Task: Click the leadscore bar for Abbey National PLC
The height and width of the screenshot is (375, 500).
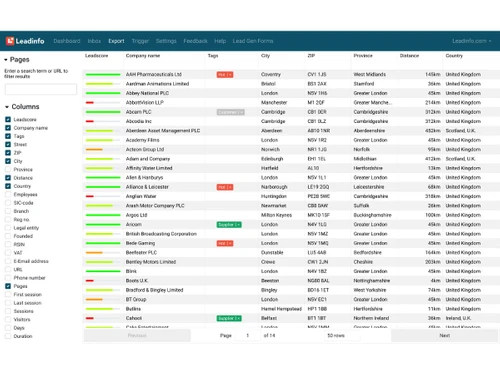Action: point(103,93)
